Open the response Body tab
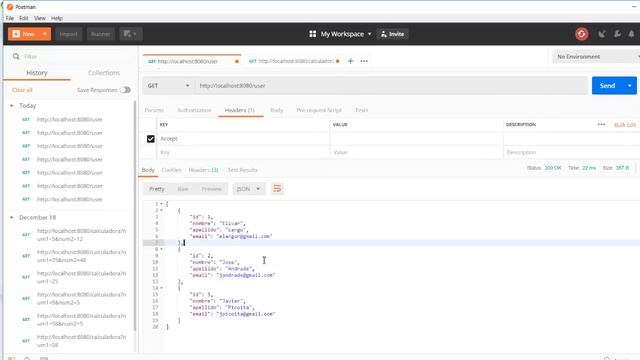 point(148,170)
